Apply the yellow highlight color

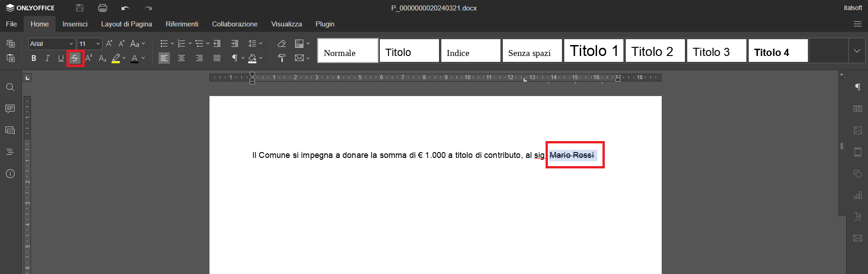click(x=116, y=58)
